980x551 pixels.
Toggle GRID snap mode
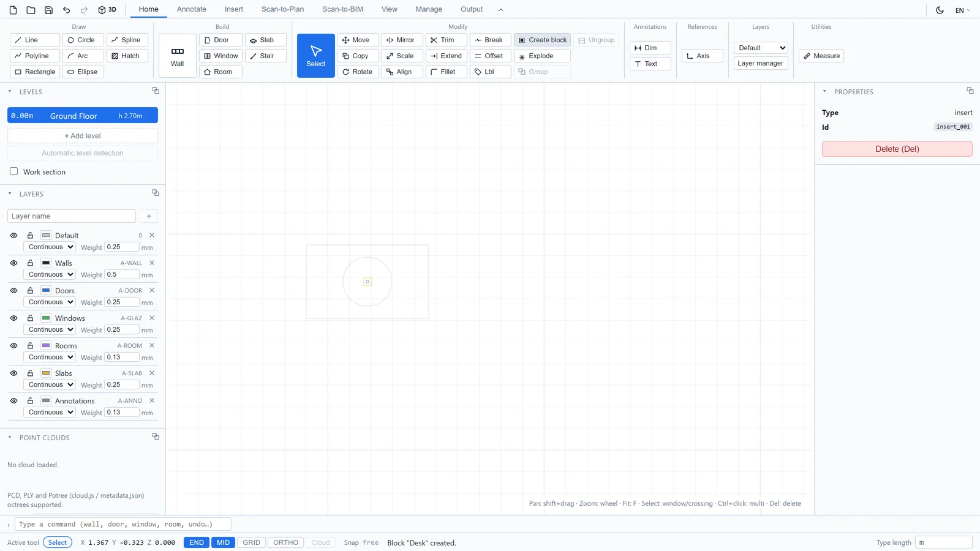coord(252,542)
